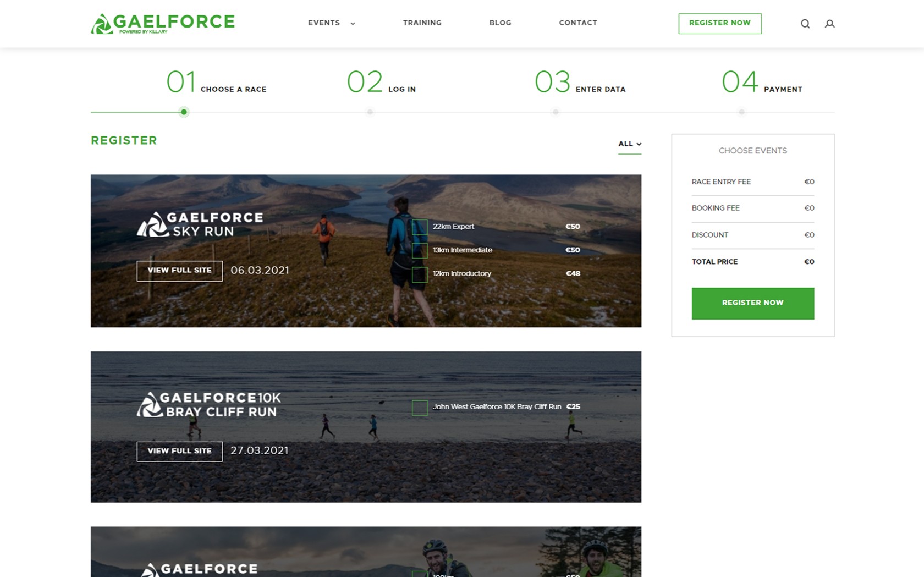Open the user account icon

pos(829,24)
